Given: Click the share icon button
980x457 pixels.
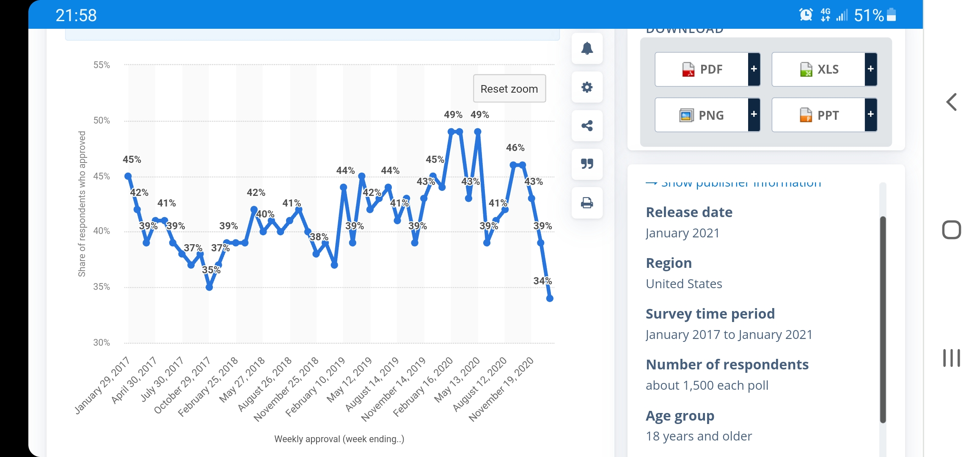Looking at the screenshot, I should [x=587, y=126].
